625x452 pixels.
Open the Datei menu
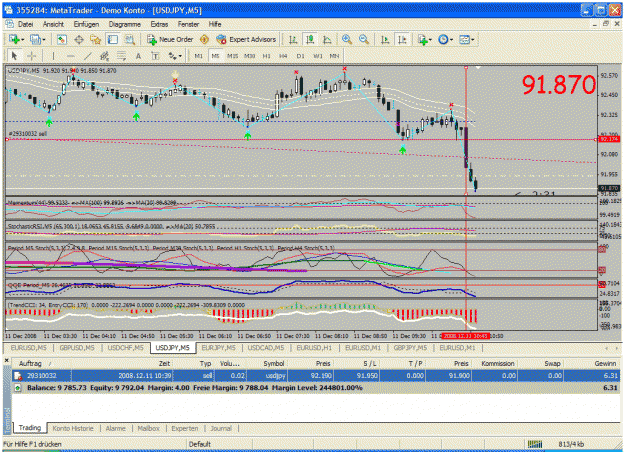pyautogui.click(x=26, y=24)
